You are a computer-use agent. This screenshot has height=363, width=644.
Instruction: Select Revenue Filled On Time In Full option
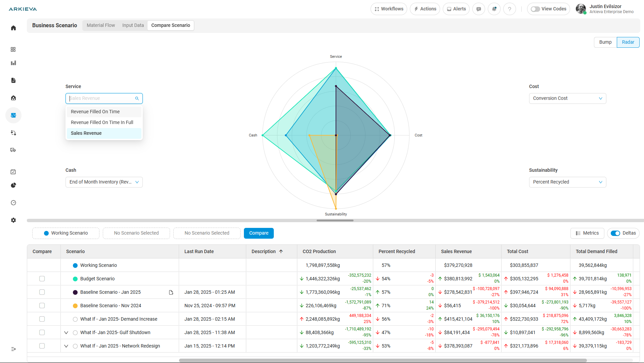pyautogui.click(x=102, y=122)
